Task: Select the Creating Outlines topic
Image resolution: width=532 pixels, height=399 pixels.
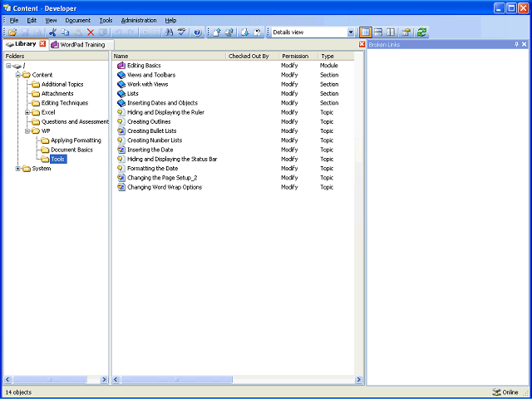Action: 149,122
